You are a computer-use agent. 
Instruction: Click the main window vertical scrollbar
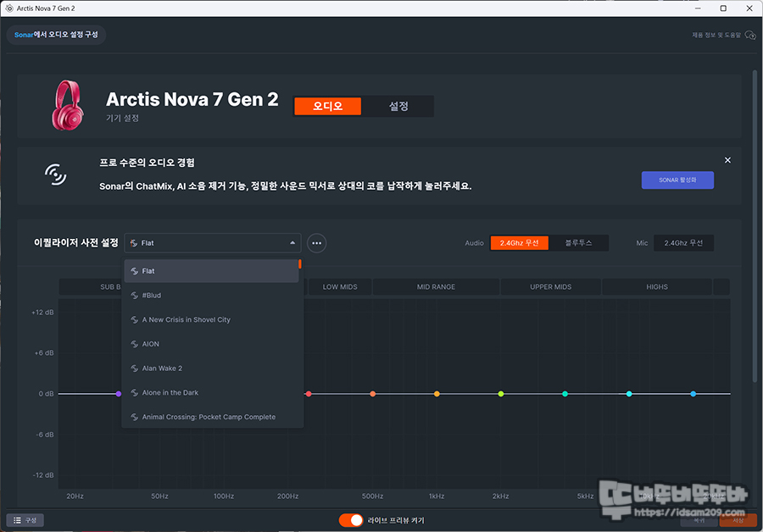pyautogui.click(x=755, y=226)
